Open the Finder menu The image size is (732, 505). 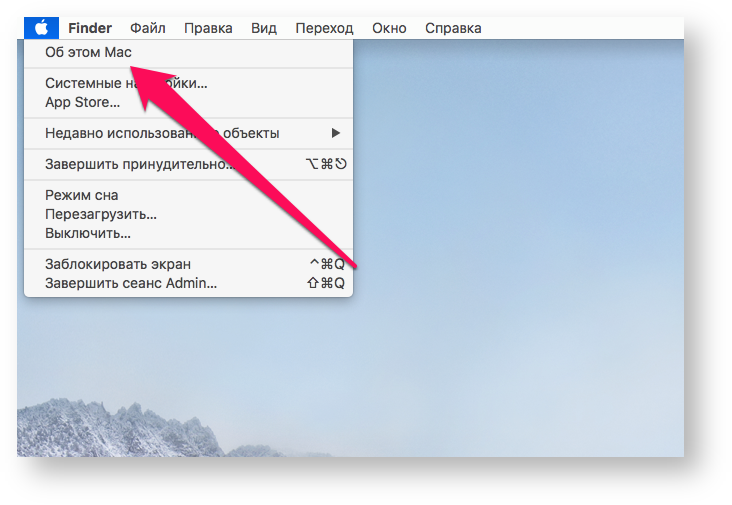click(90, 28)
